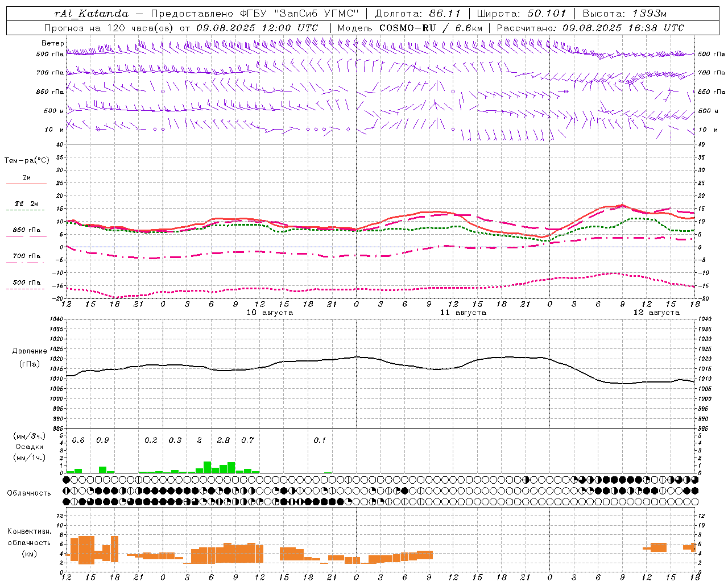Click the 11 августа date label
Viewport: 728px width, 582px height.
click(463, 313)
